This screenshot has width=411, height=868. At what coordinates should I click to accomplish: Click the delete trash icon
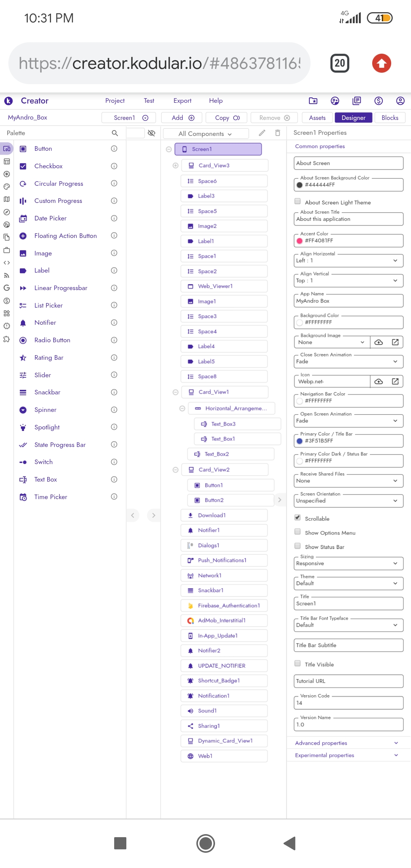coord(278,133)
